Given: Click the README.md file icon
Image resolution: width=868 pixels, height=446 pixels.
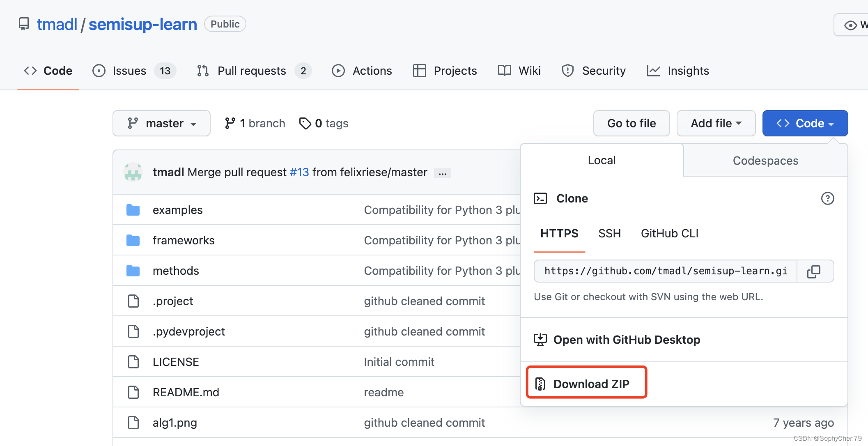Looking at the screenshot, I should click(133, 392).
